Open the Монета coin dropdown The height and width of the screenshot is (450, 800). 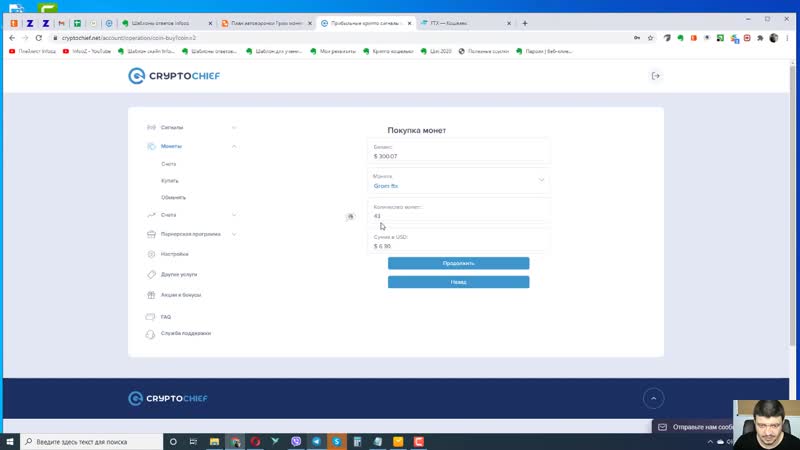coord(458,181)
